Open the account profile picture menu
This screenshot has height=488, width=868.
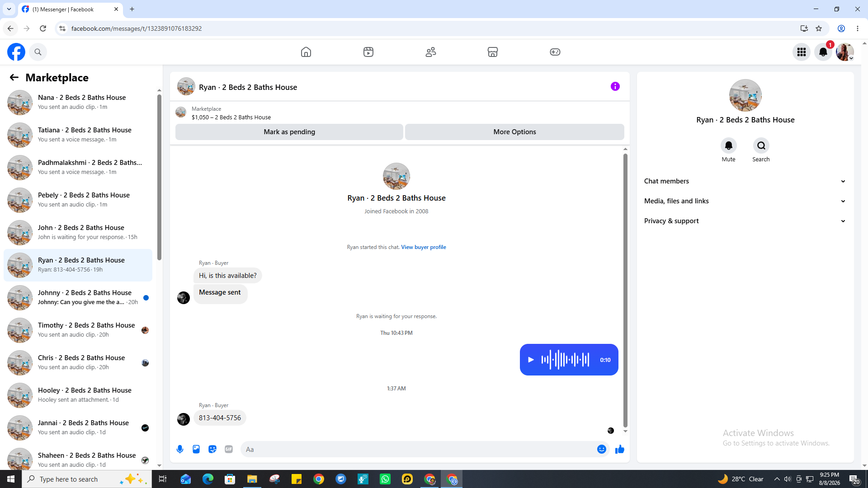point(845,52)
